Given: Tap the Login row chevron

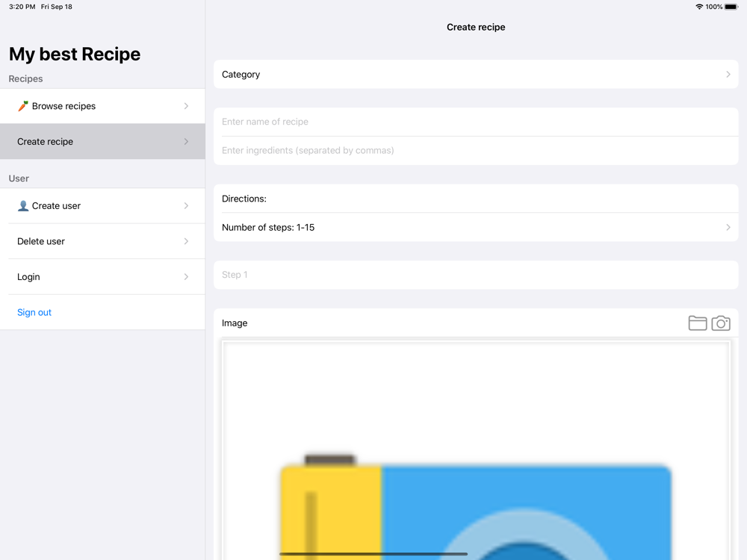Looking at the screenshot, I should [186, 277].
